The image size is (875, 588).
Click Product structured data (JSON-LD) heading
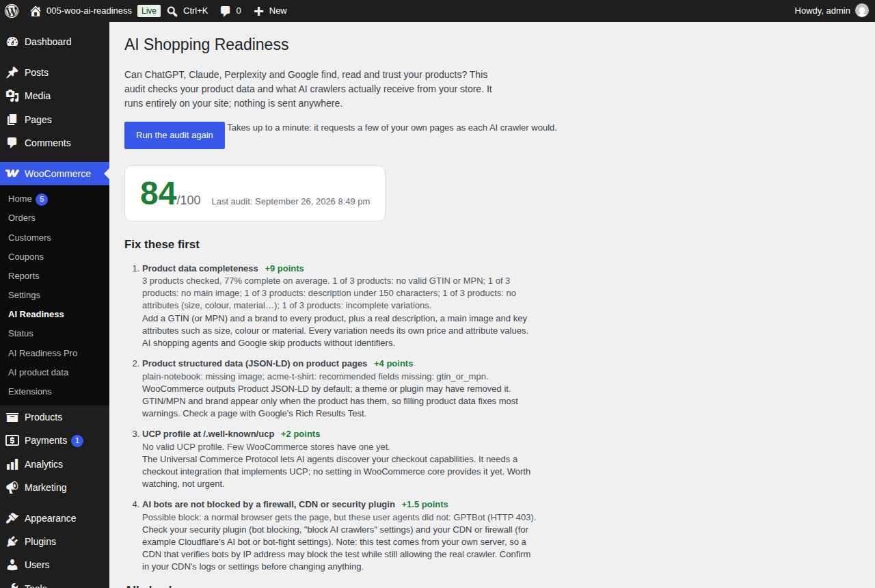(x=254, y=364)
